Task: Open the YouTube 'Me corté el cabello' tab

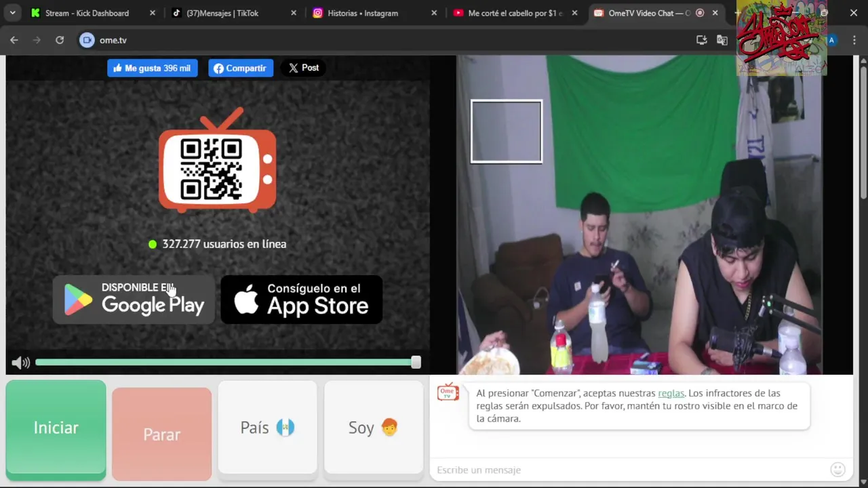Action: (x=515, y=13)
